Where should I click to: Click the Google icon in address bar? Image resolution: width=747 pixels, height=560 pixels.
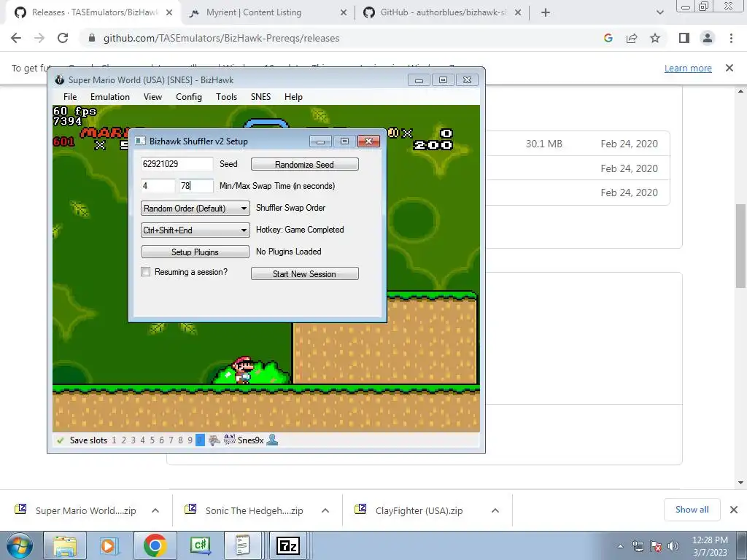click(608, 38)
